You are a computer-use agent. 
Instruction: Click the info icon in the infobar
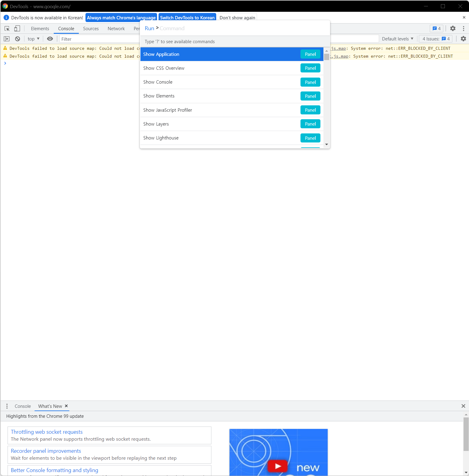[x=6, y=18]
